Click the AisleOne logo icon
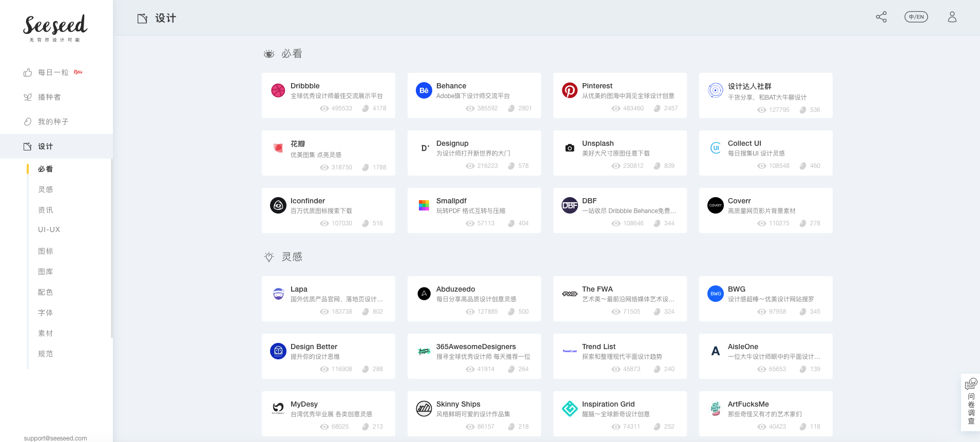The width and height of the screenshot is (980, 442). [x=716, y=351]
